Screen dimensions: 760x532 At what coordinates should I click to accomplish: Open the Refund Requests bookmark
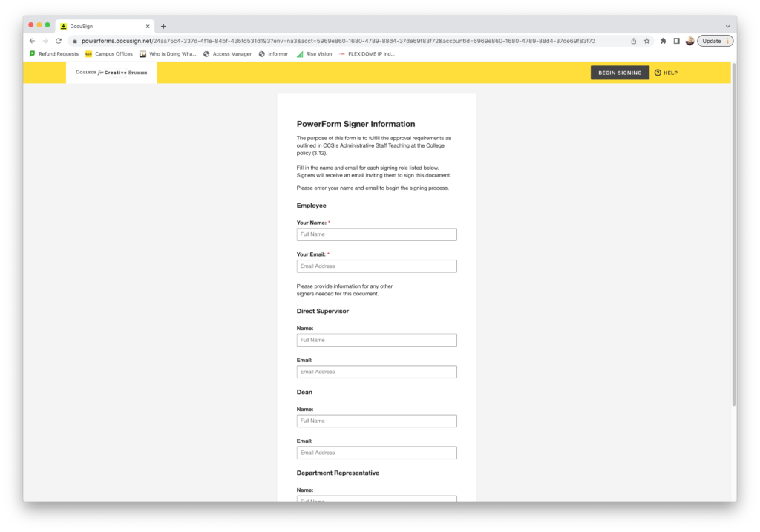[x=53, y=54]
